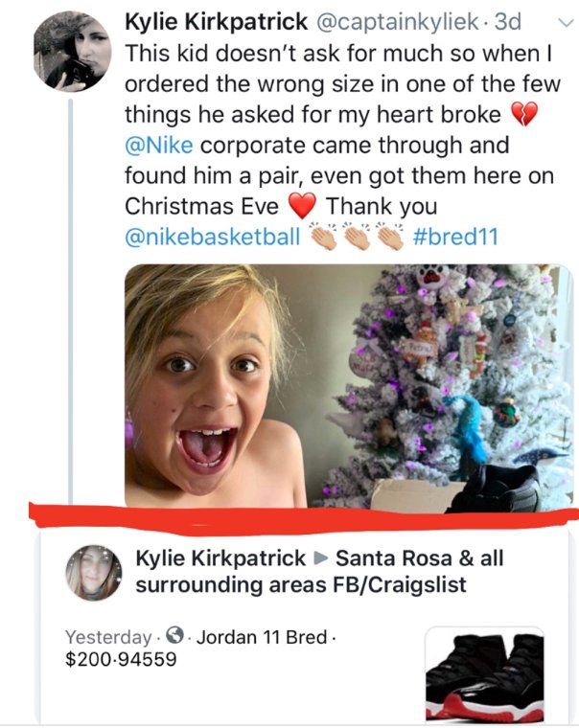The height and width of the screenshot is (728, 579).
Task: Click the @captainkyliek handle
Action: click(x=397, y=22)
